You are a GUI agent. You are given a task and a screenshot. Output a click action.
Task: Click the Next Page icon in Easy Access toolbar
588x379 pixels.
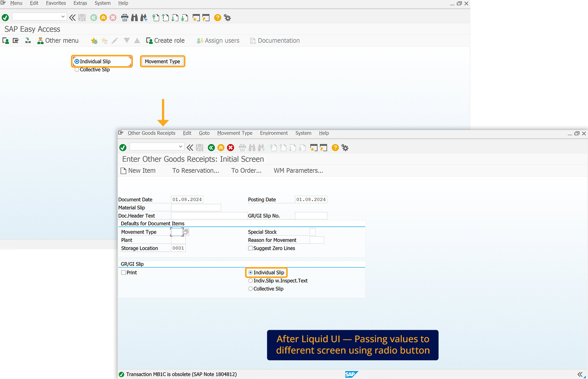click(x=175, y=18)
